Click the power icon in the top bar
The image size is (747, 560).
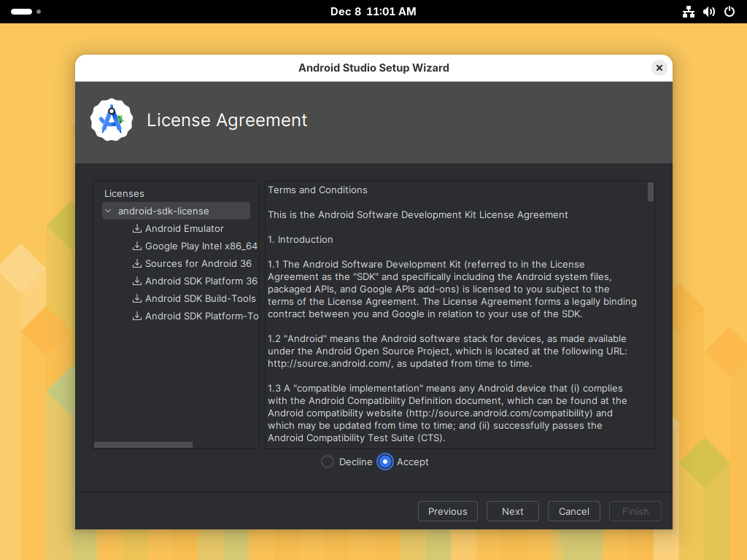click(x=729, y=12)
